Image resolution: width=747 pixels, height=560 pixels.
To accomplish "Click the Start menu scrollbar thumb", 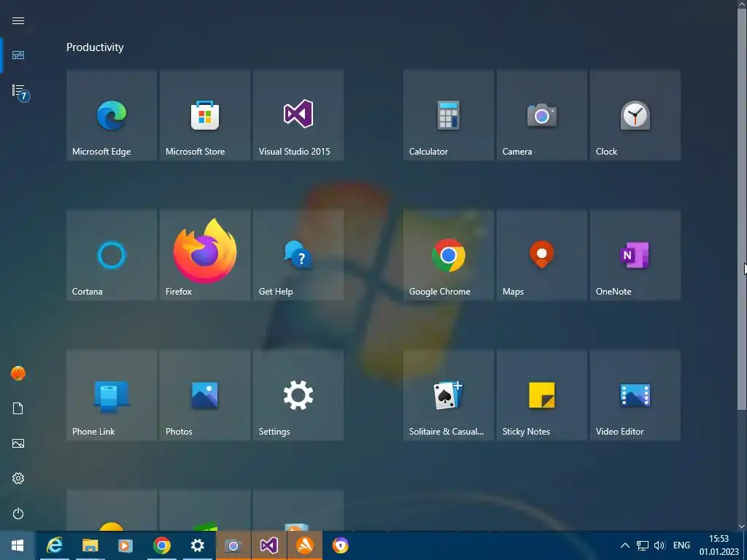I will point(741,208).
